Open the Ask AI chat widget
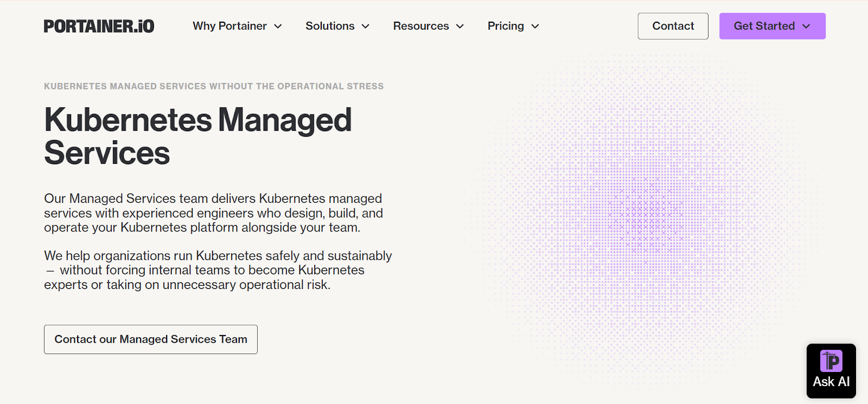The image size is (868, 404). [x=831, y=371]
